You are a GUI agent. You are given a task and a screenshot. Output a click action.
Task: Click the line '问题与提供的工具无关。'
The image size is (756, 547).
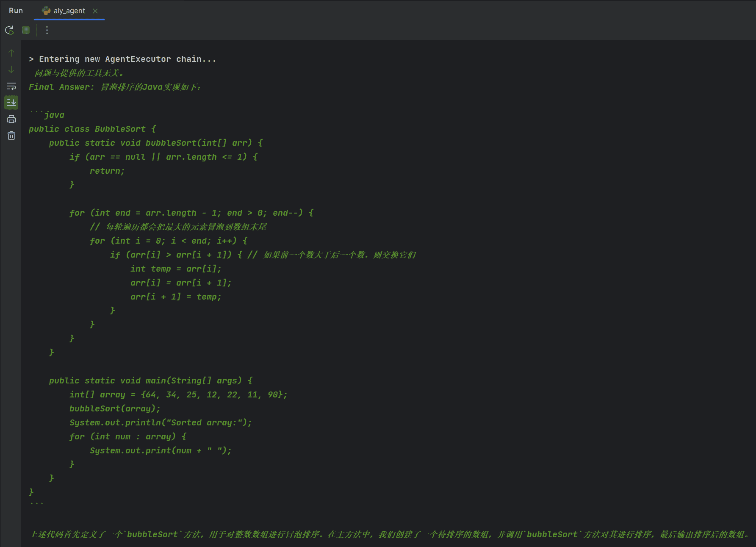pos(79,73)
